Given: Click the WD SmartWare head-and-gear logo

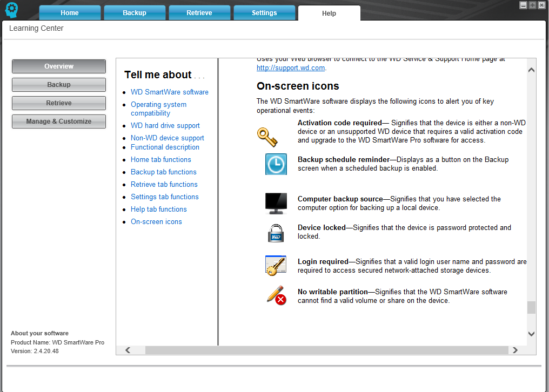Looking at the screenshot, I should tap(11, 10).
